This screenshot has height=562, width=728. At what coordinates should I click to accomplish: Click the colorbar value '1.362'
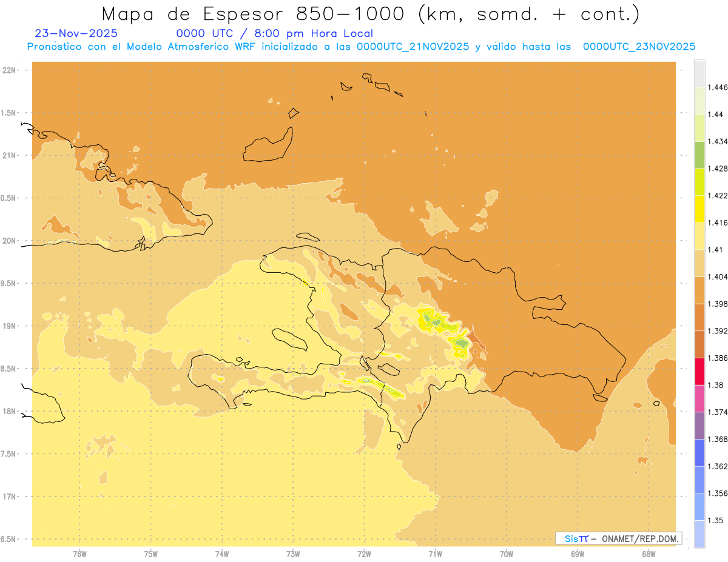click(719, 466)
